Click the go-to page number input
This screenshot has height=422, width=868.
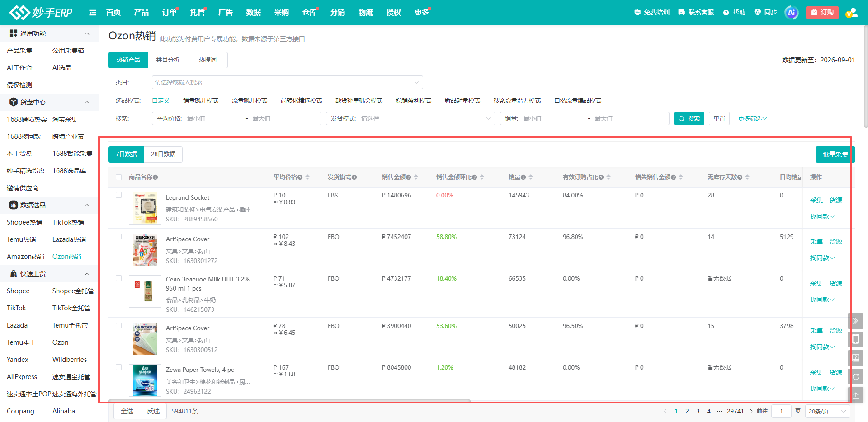tap(781, 411)
